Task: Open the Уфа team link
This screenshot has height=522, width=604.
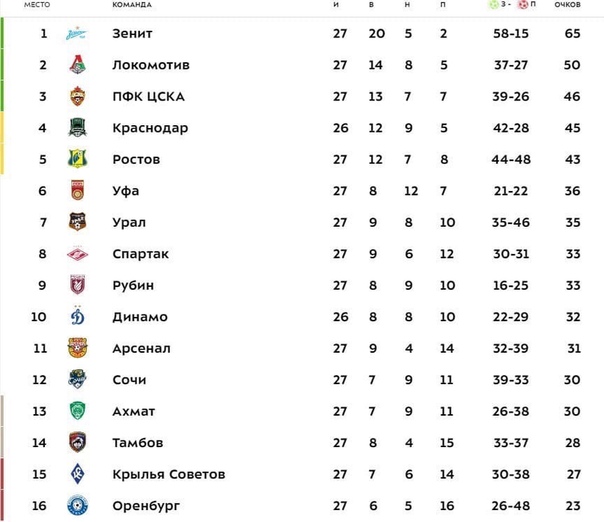Action: 126,191
